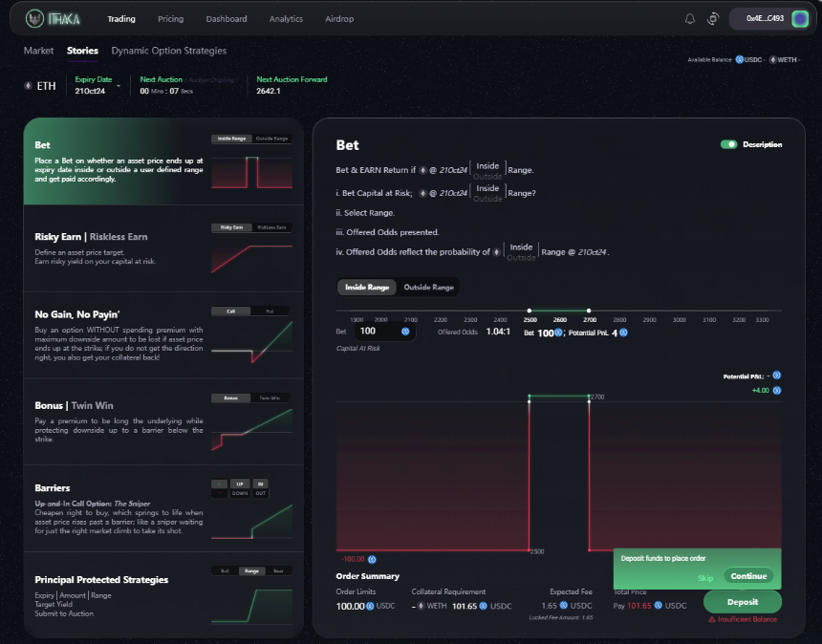Image resolution: width=822 pixels, height=644 pixels.
Task: Click the green Deposit button
Action: (x=743, y=602)
